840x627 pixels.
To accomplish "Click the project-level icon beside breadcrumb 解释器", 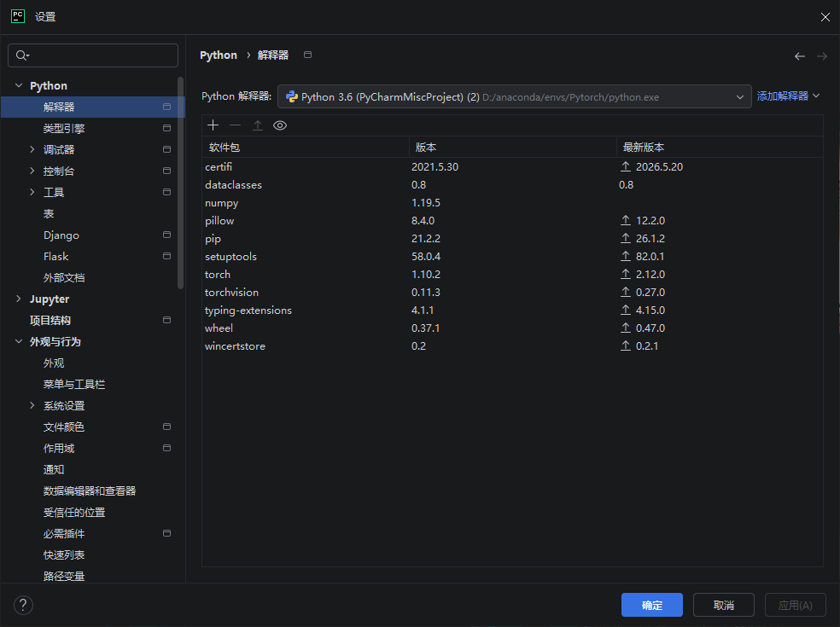I will 307,55.
